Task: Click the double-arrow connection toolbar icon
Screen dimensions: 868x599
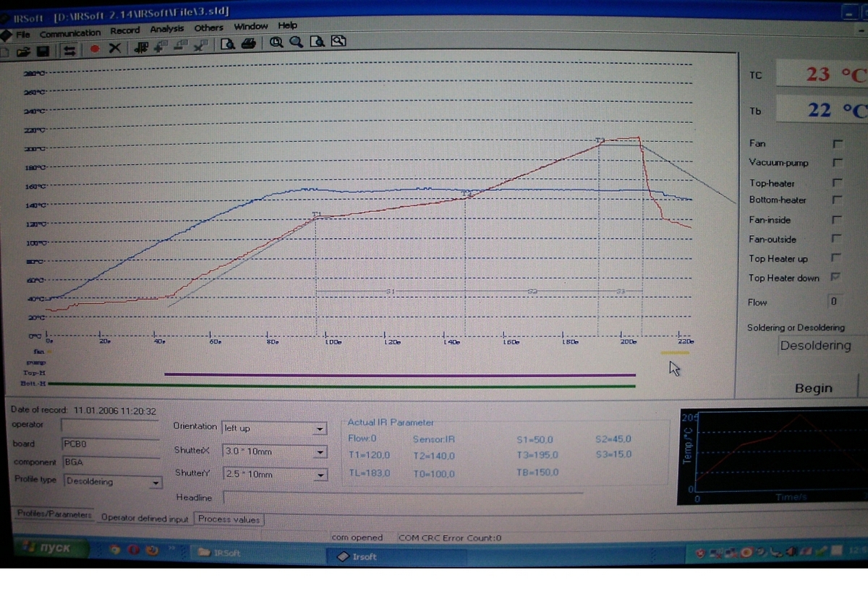Action: coord(69,49)
